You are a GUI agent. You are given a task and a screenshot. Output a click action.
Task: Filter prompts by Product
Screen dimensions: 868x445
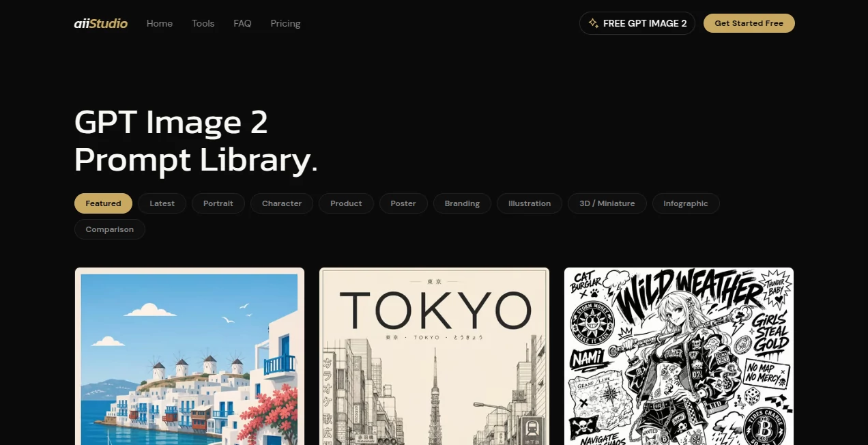pyautogui.click(x=346, y=203)
